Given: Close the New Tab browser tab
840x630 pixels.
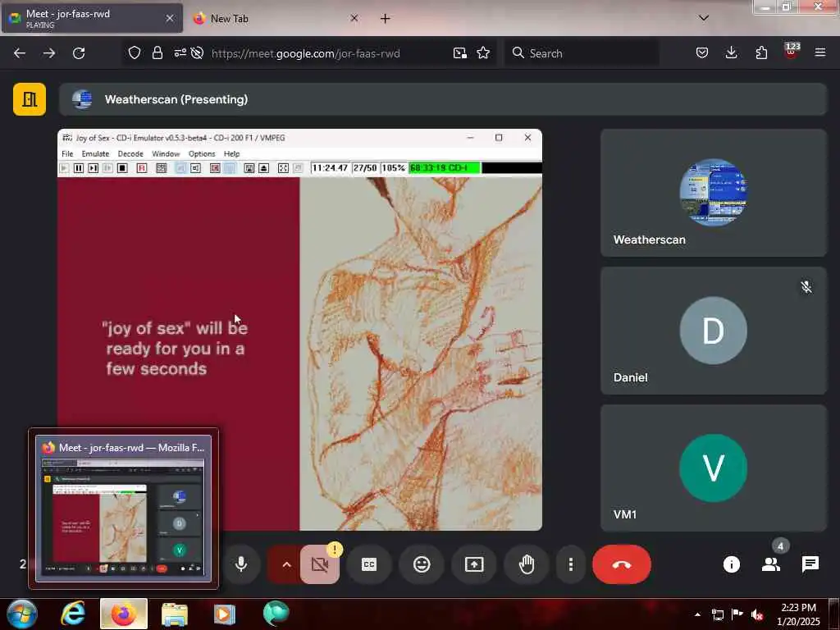Looking at the screenshot, I should [354, 18].
